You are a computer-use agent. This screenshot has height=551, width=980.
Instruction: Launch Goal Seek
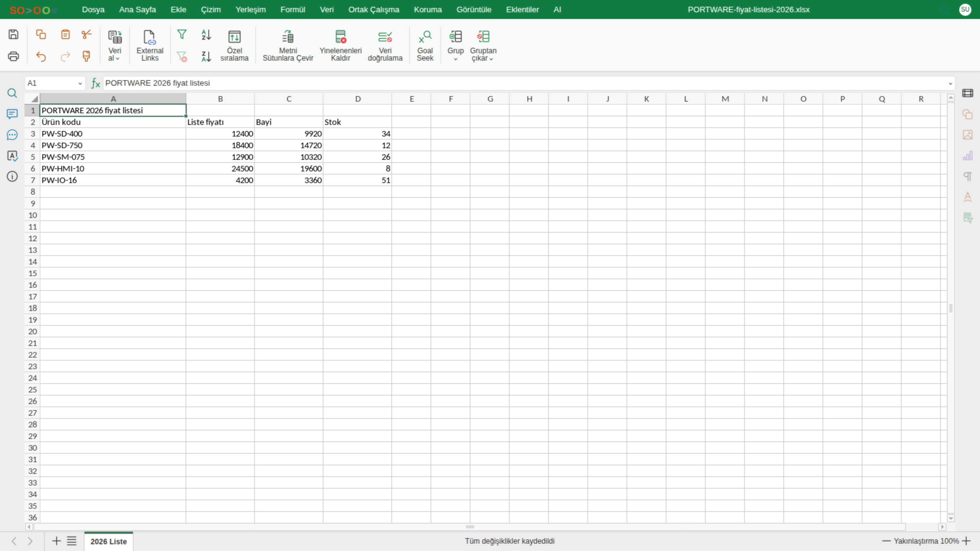(425, 46)
